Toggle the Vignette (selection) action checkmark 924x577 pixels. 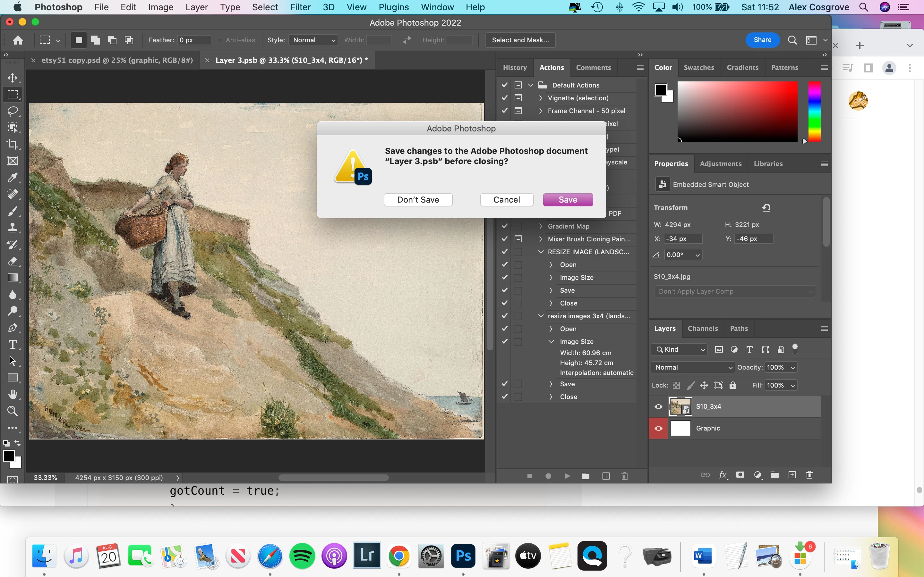pos(504,98)
